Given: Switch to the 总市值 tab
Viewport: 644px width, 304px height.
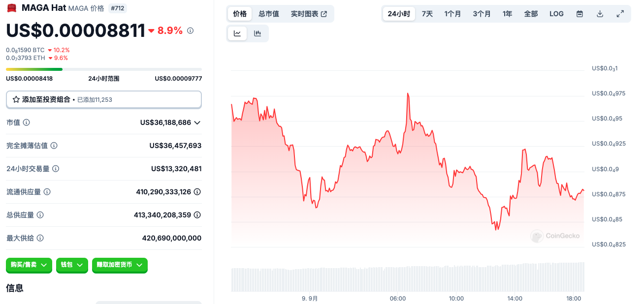Looking at the screenshot, I should pyautogui.click(x=268, y=14).
